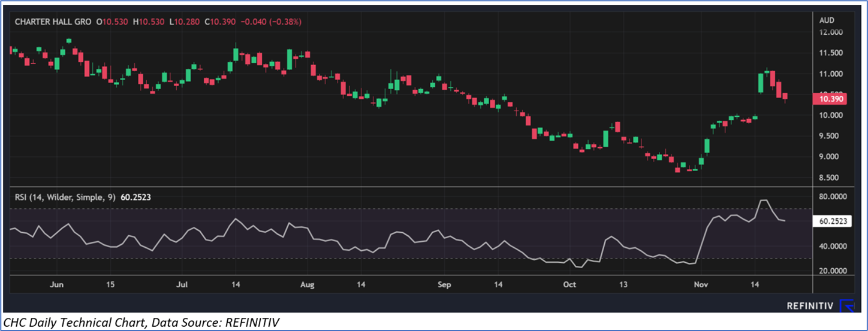Click the 20.0000 RSI axis label
This screenshot has width=868, height=331.
coord(833,271)
